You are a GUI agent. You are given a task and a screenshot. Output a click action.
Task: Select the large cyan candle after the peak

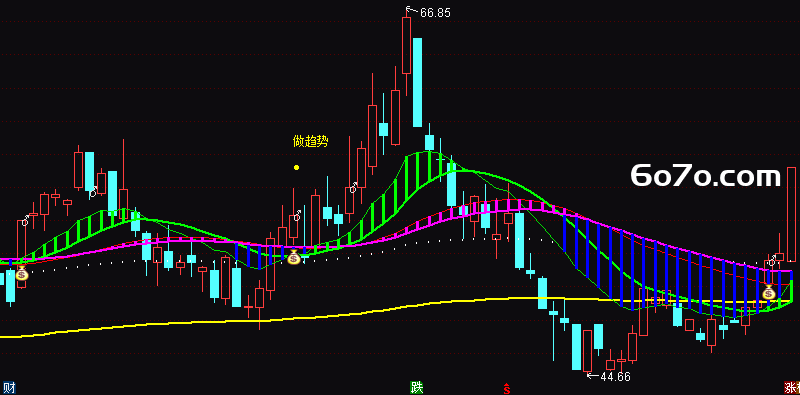tap(417, 82)
